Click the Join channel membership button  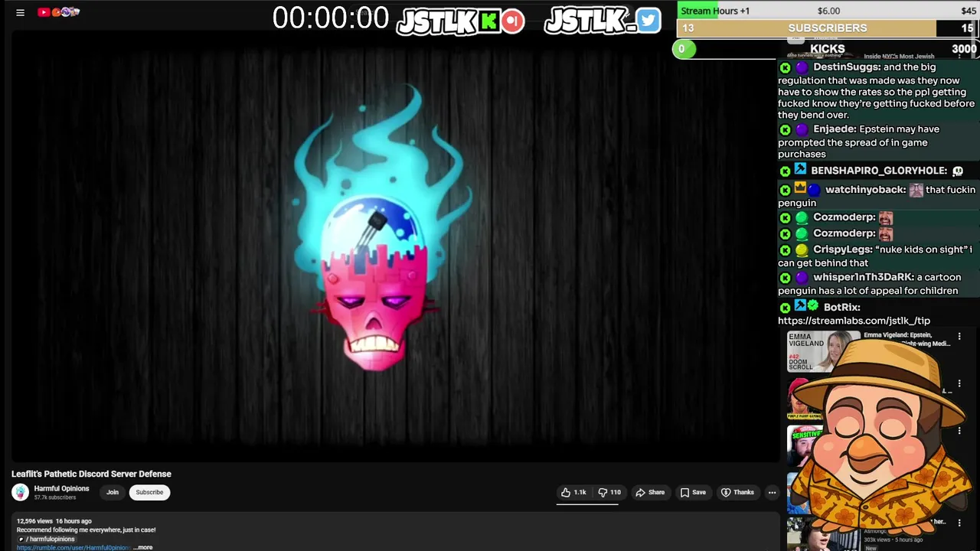[113, 492]
